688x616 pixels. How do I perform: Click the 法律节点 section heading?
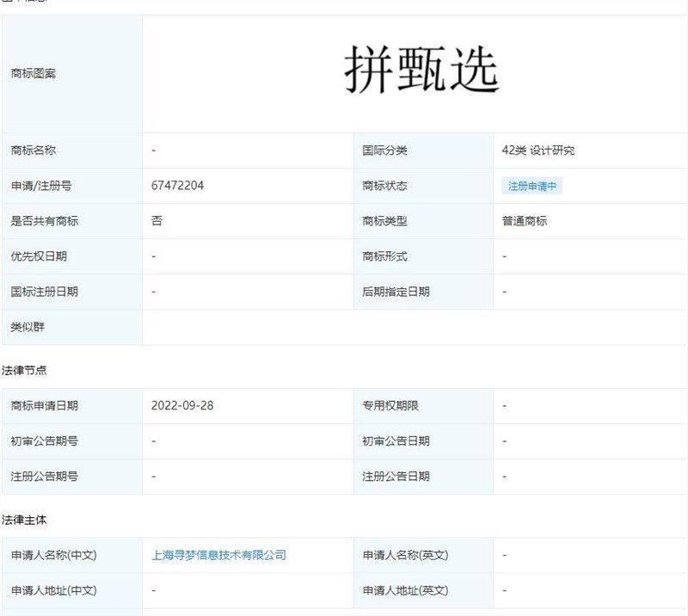(x=24, y=370)
